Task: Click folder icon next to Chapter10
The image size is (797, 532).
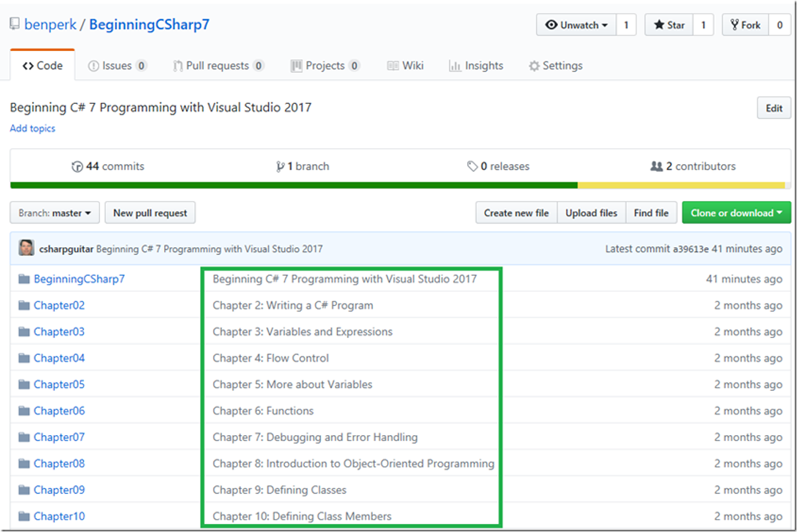Action: pyautogui.click(x=24, y=516)
